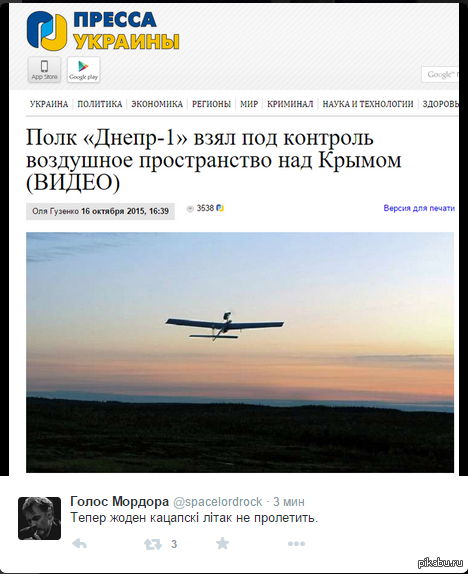Open the App Store download button
Screen dimensions: 468x574
coord(44,70)
